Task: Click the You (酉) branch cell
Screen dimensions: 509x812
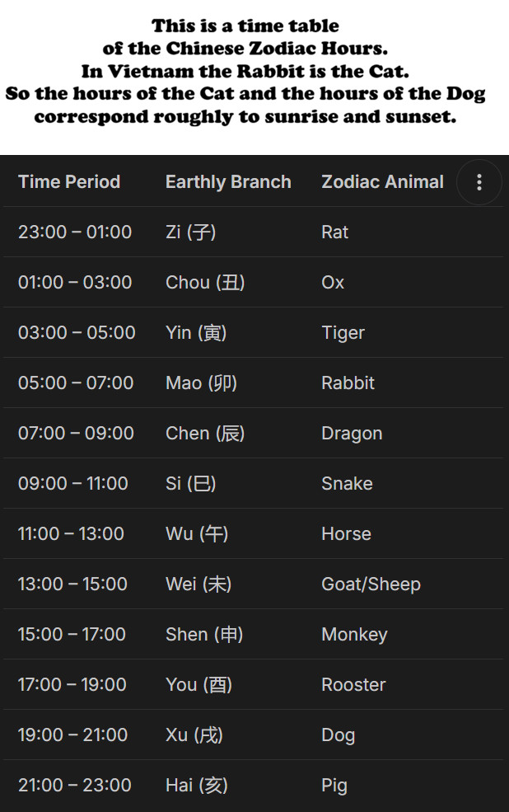Action: pos(198,685)
